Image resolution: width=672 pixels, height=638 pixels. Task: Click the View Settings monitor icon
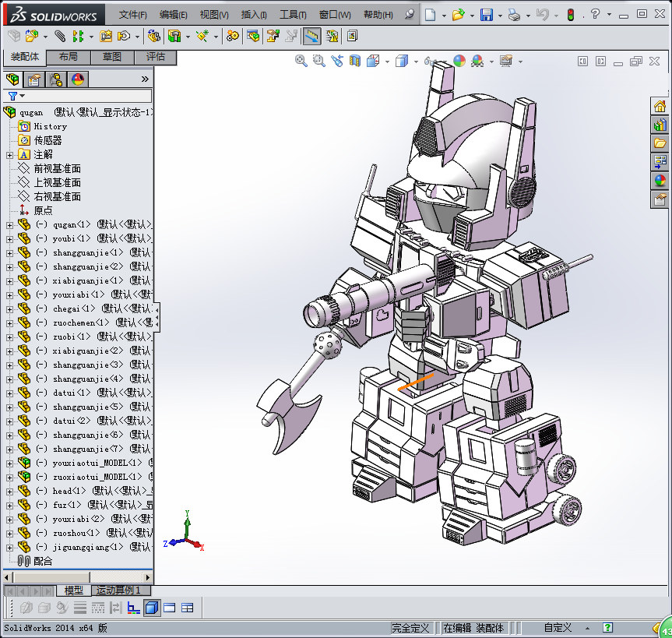tap(506, 61)
